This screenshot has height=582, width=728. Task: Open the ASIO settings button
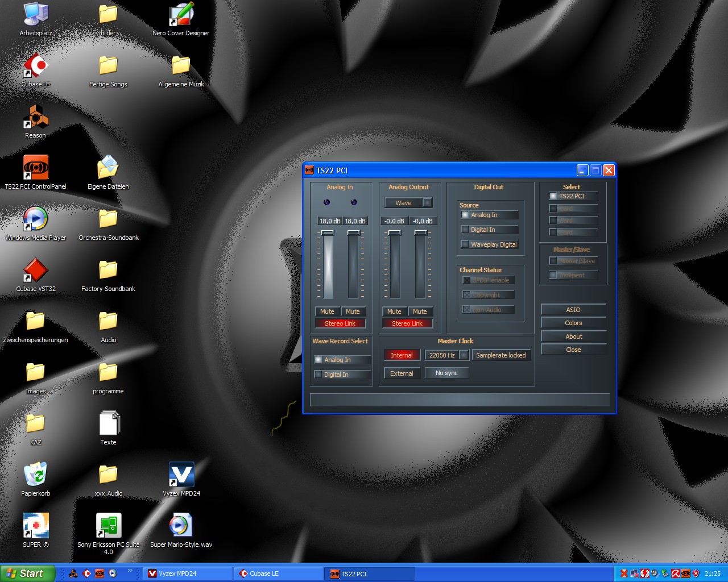[573, 310]
